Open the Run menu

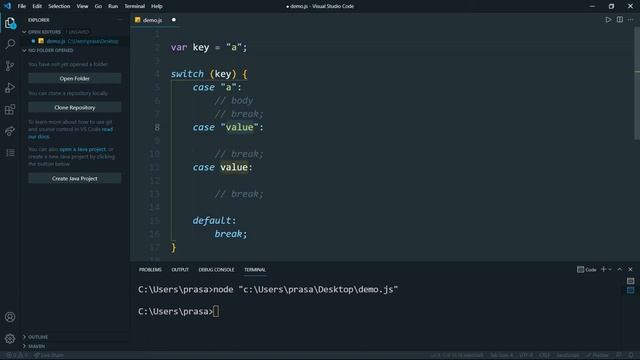pyautogui.click(x=113, y=6)
